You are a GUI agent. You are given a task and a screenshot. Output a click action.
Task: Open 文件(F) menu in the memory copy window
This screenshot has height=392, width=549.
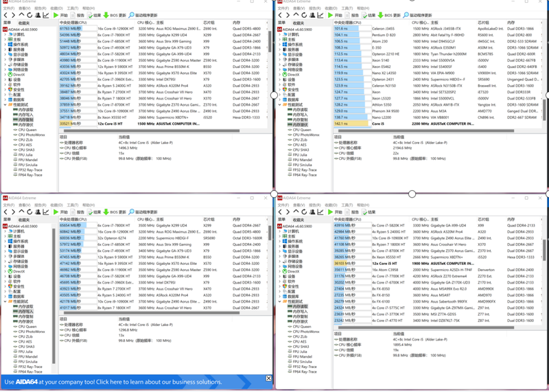pyautogui.click(x=9, y=8)
